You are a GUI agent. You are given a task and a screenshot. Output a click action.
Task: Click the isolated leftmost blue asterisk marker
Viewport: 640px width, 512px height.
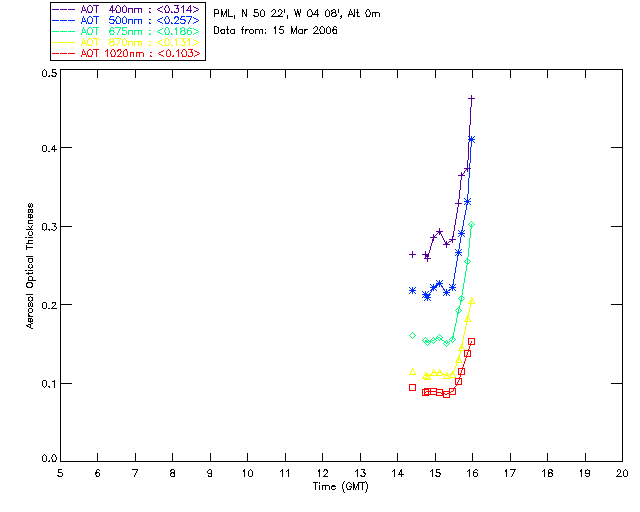click(412, 291)
